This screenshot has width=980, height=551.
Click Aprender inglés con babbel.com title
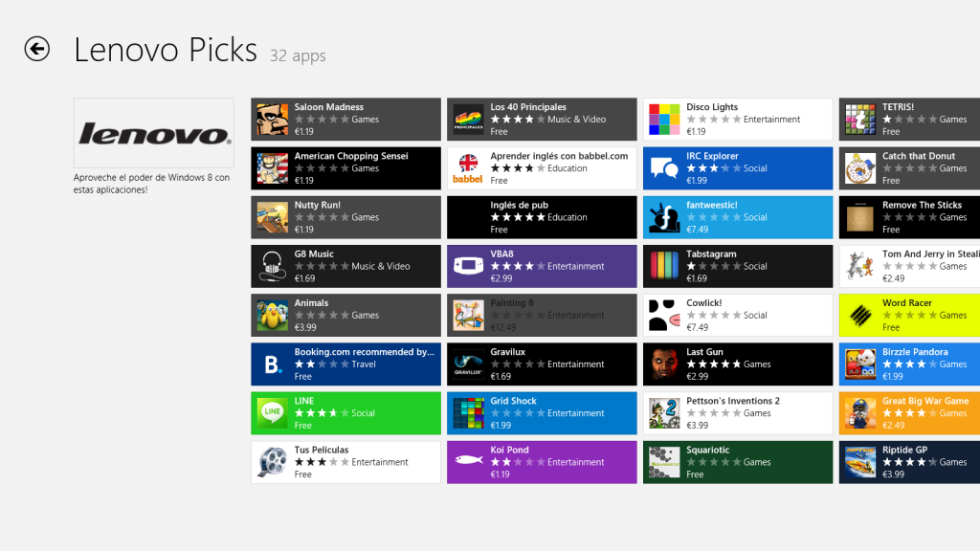pos(559,156)
